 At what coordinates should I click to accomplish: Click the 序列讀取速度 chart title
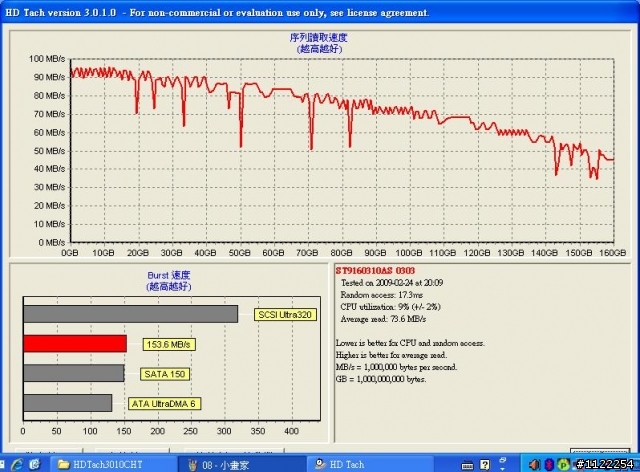318,38
